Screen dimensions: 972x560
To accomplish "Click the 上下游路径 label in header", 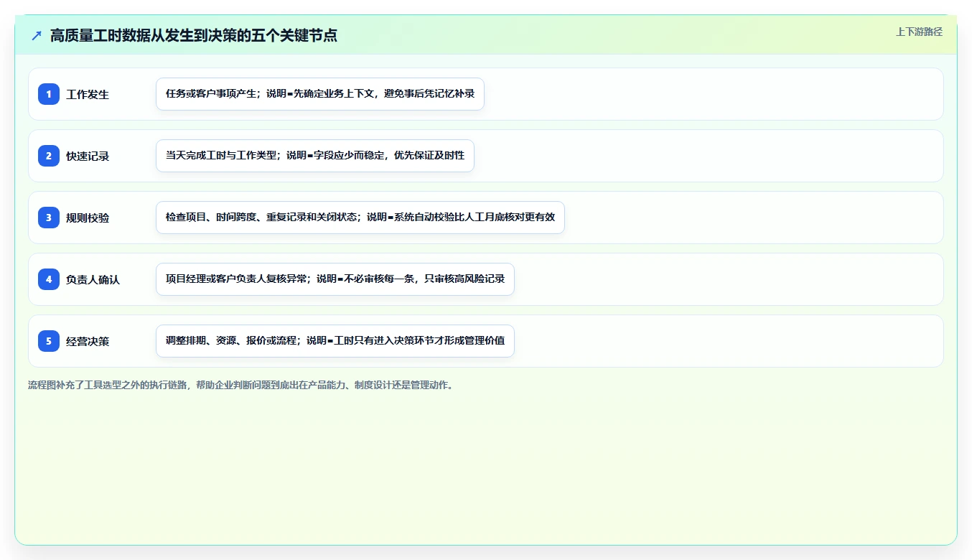I will (919, 32).
